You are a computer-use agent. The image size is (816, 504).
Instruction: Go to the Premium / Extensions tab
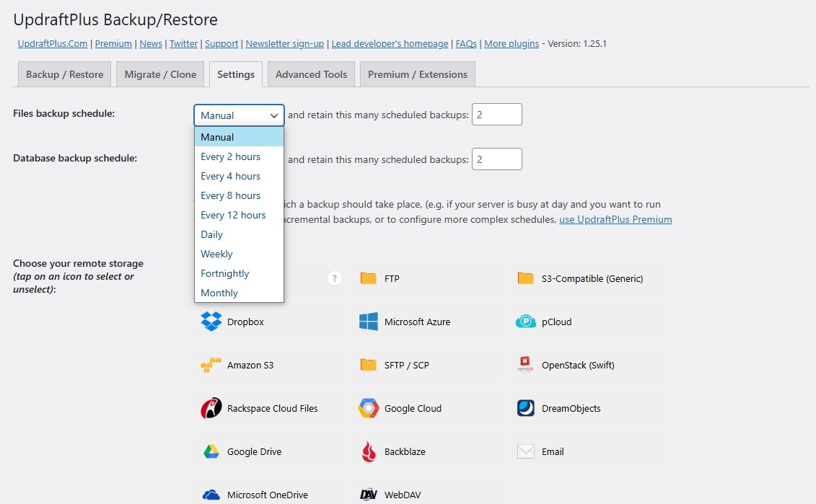[x=417, y=74]
